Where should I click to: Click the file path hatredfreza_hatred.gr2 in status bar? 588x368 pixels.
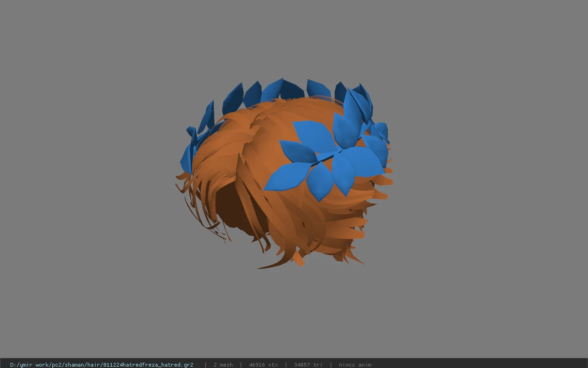(x=102, y=365)
